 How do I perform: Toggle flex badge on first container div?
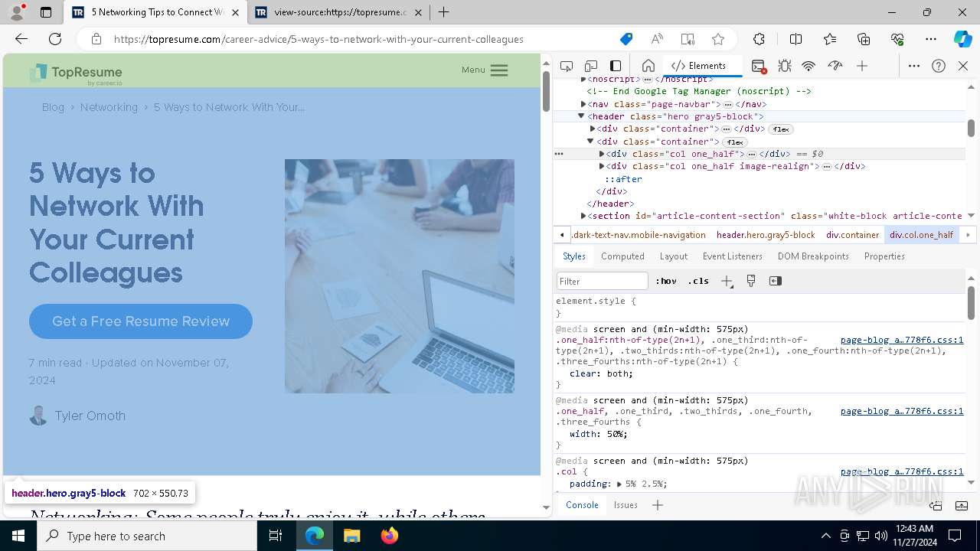[781, 129]
